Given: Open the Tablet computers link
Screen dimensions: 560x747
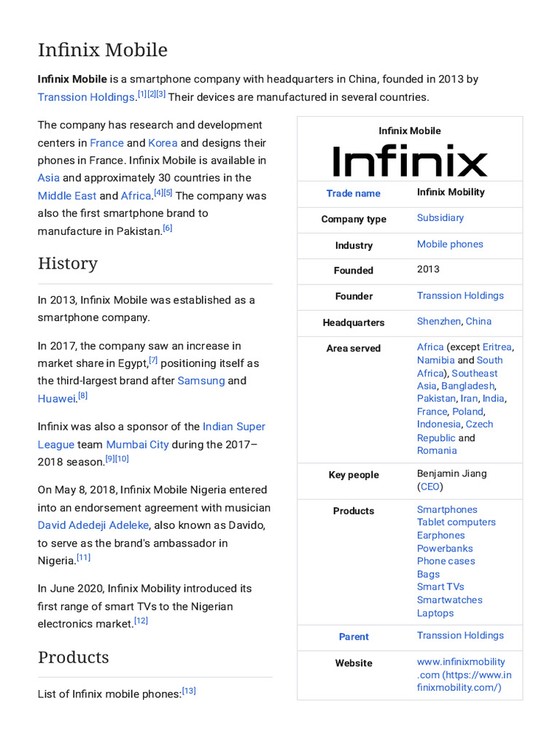Looking at the screenshot, I should point(456,522).
